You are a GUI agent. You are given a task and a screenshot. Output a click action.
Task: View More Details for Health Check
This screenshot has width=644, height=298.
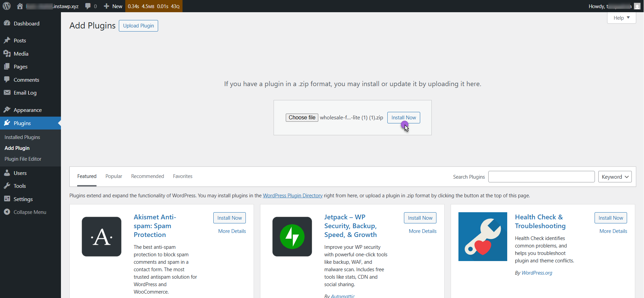coord(613,231)
